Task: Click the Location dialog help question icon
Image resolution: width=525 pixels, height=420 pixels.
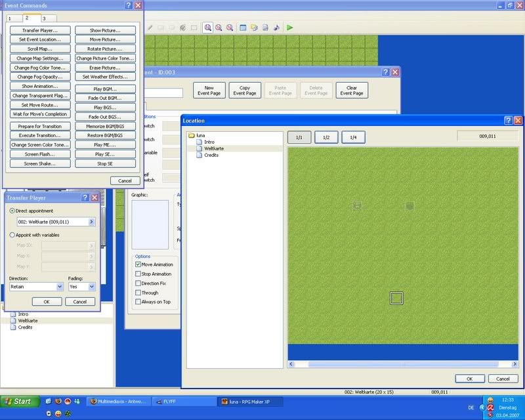Action: point(509,121)
